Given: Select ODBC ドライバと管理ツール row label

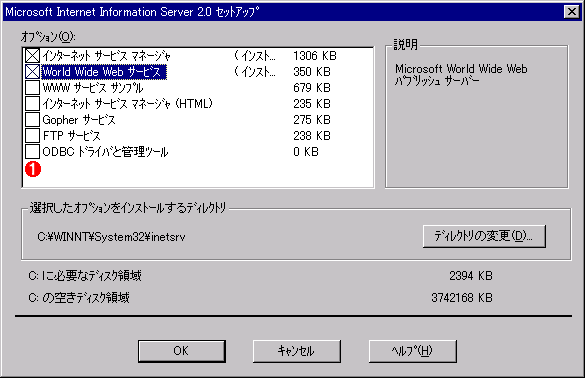Looking at the screenshot, I should pos(105,152).
